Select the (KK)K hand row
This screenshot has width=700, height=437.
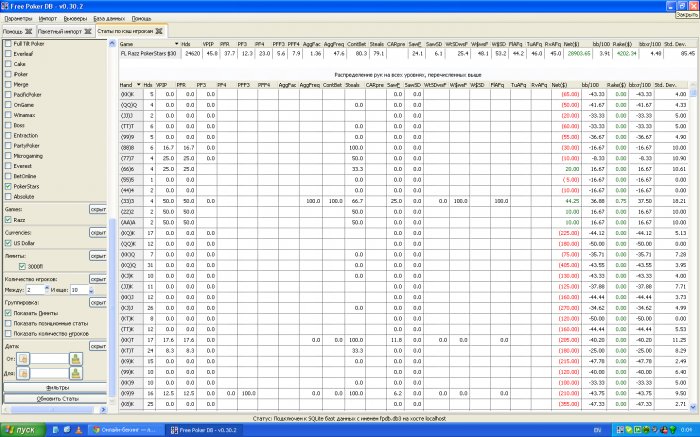[403, 94]
